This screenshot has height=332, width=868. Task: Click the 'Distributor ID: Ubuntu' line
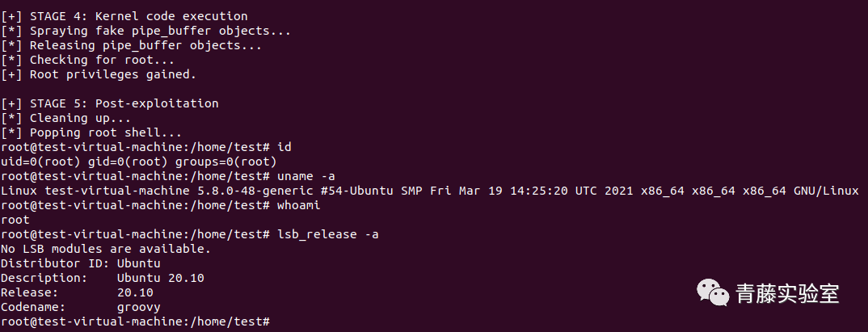click(80, 263)
